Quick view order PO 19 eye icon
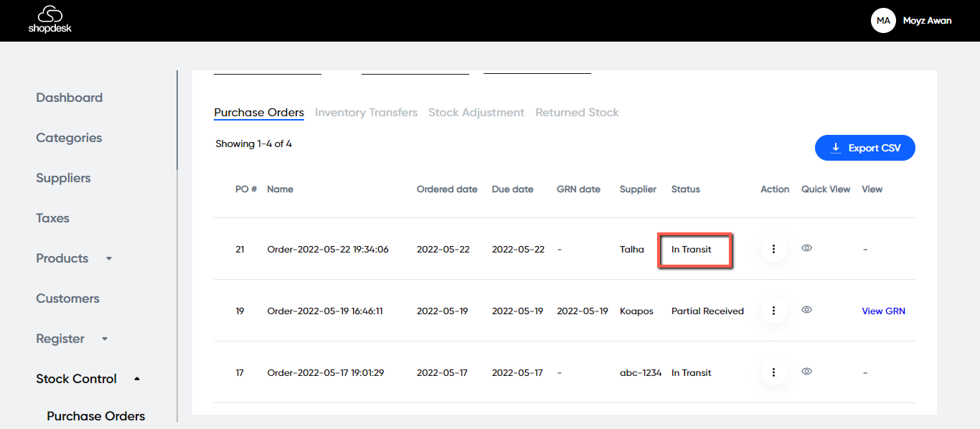This screenshot has width=980, height=429. tap(806, 310)
